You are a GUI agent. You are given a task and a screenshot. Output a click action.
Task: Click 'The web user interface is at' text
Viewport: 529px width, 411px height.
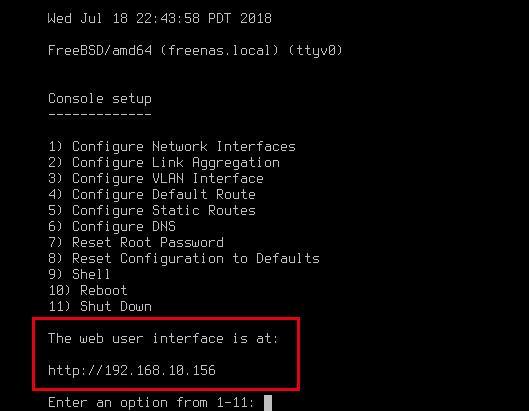coord(163,338)
